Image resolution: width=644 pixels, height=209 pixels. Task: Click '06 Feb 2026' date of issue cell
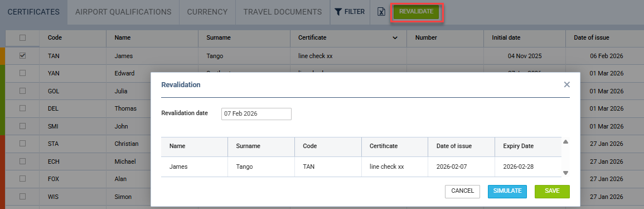(607, 55)
